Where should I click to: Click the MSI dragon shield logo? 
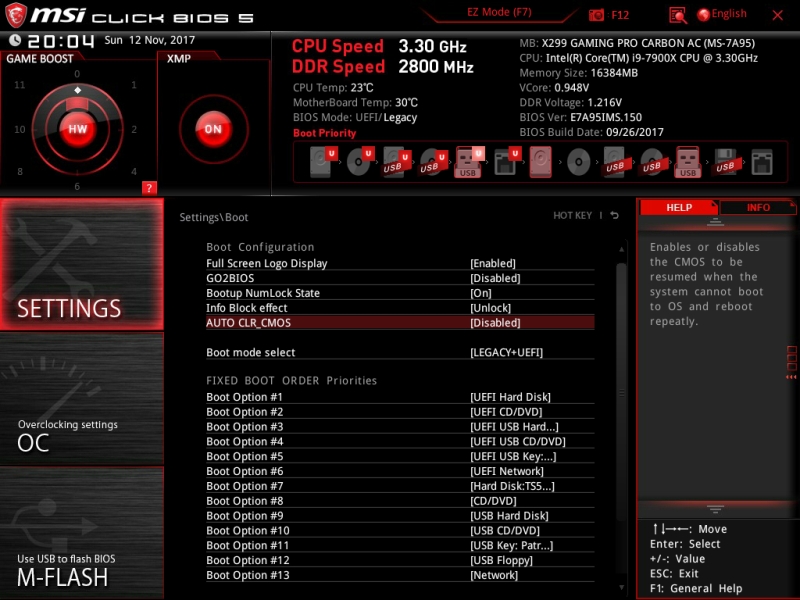pos(15,15)
